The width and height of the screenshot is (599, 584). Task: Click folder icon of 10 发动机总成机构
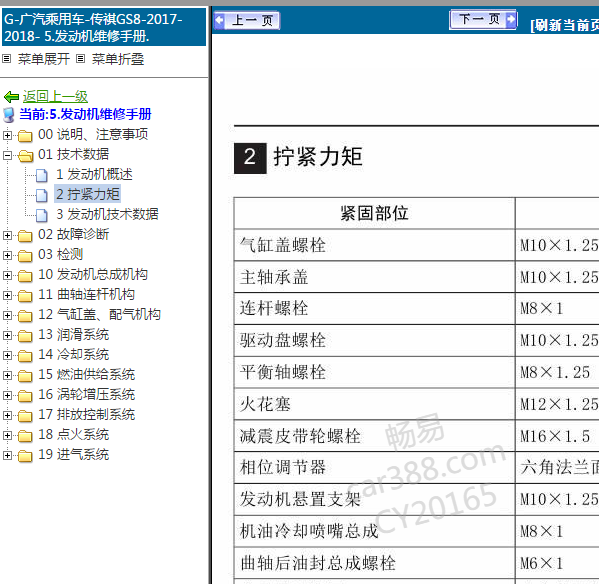(25, 276)
